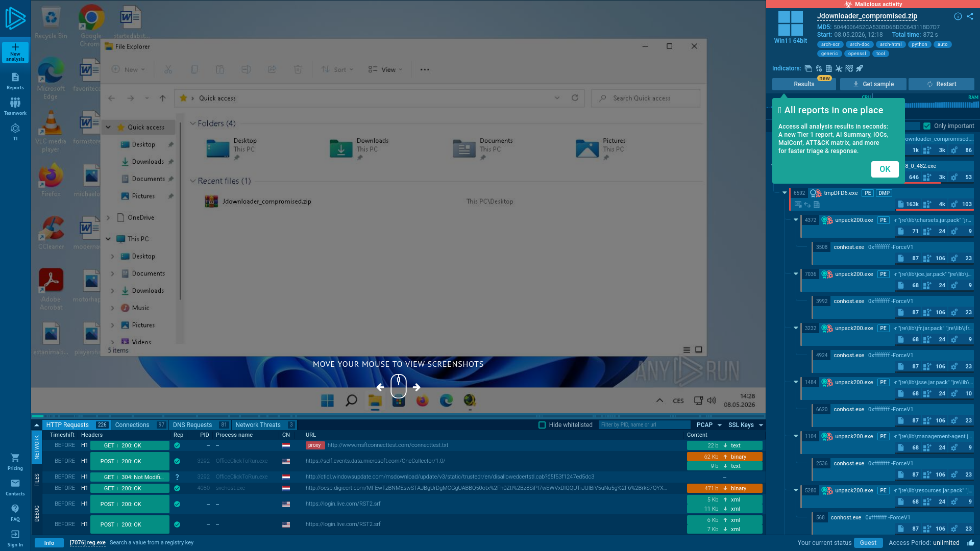
Task: Click the arch-scr tag
Action: coord(830,44)
